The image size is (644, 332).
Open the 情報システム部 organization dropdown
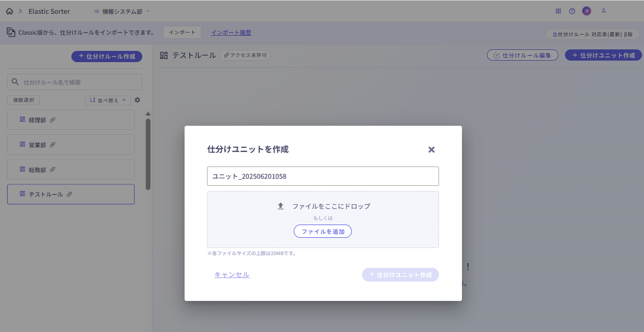pos(122,11)
